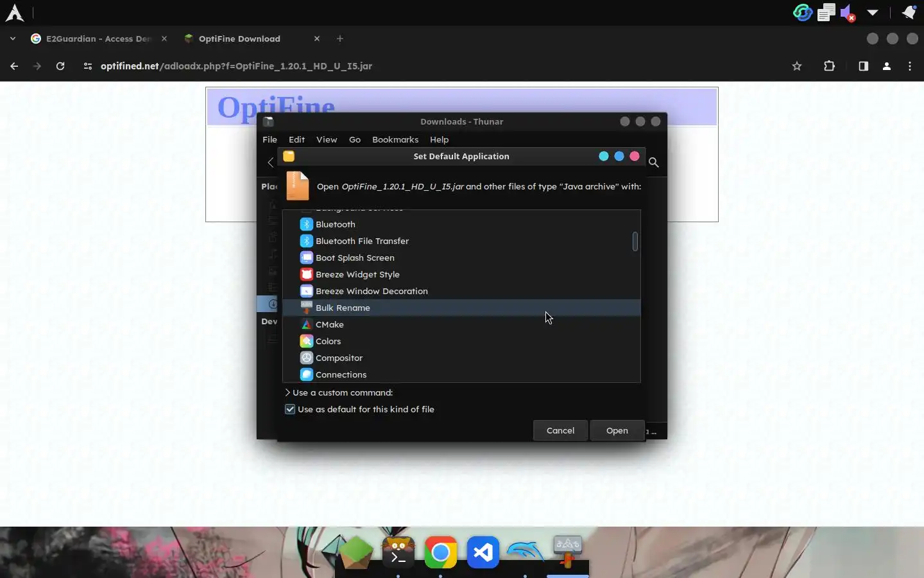Close the OptiFine Download tab
The height and width of the screenshot is (578, 924).
(317, 39)
